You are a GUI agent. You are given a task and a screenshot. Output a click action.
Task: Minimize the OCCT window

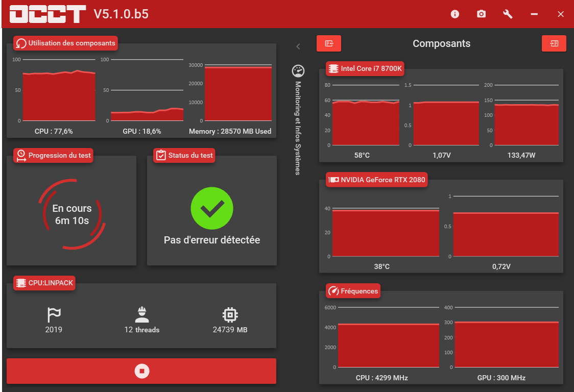(534, 14)
